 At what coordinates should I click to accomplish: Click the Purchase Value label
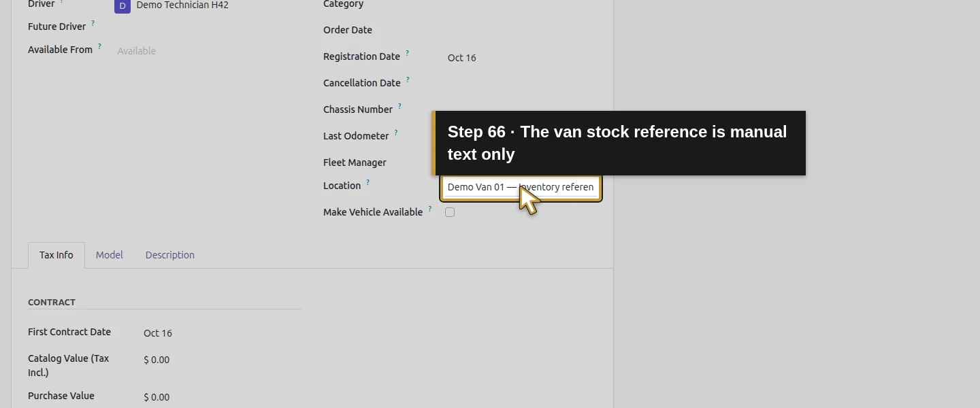[x=61, y=396]
